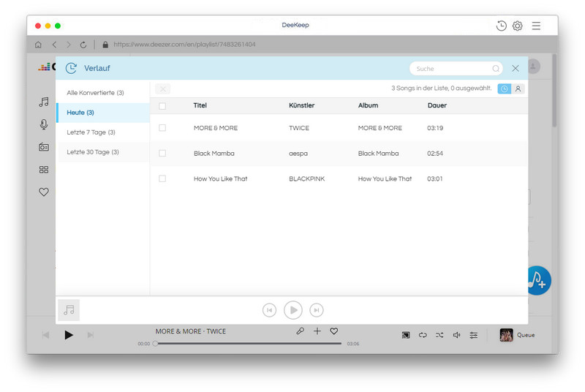Open the audio equalizer settings icon
Image resolution: width=585 pixels, height=392 pixels.
(473, 335)
